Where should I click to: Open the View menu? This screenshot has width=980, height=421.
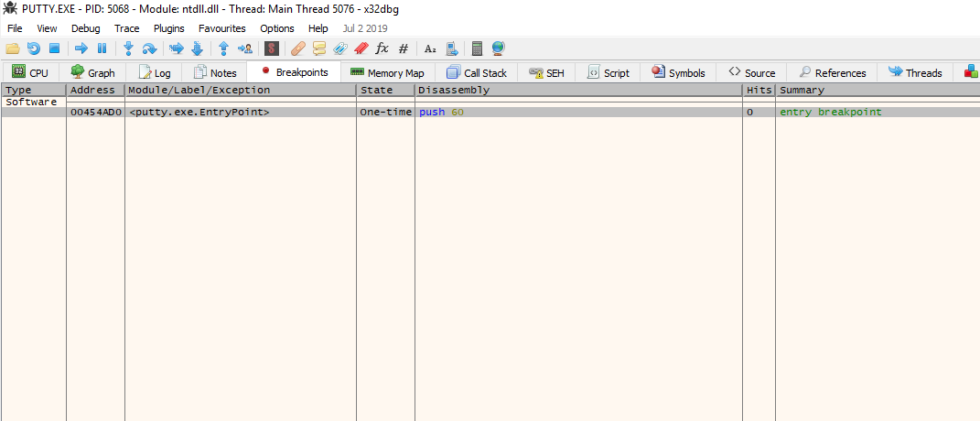coord(47,28)
